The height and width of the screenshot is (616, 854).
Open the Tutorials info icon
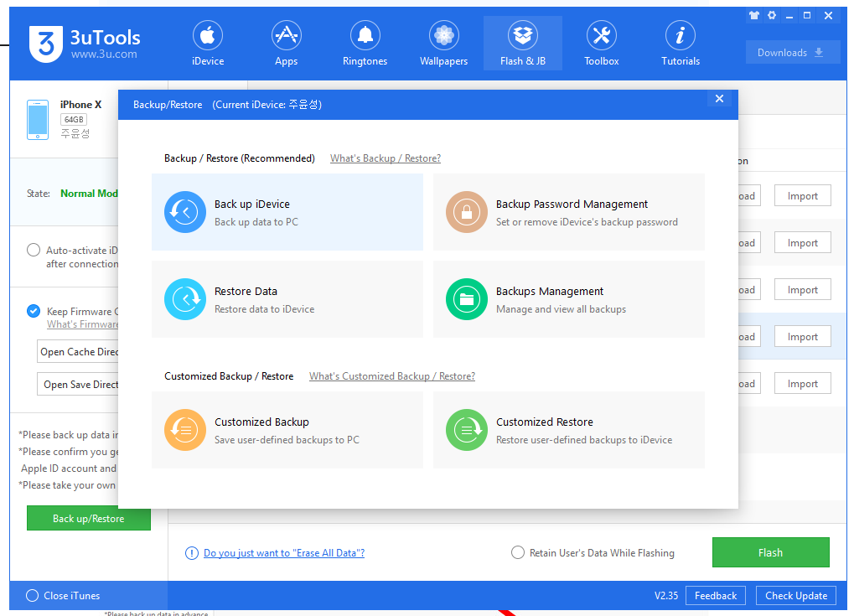[681, 36]
